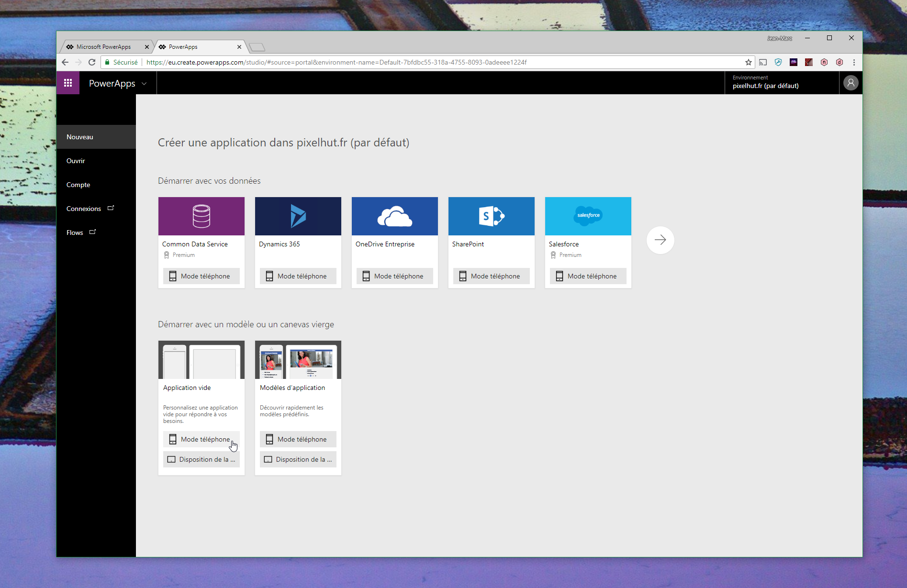Open the user account avatar icon

pyautogui.click(x=851, y=83)
